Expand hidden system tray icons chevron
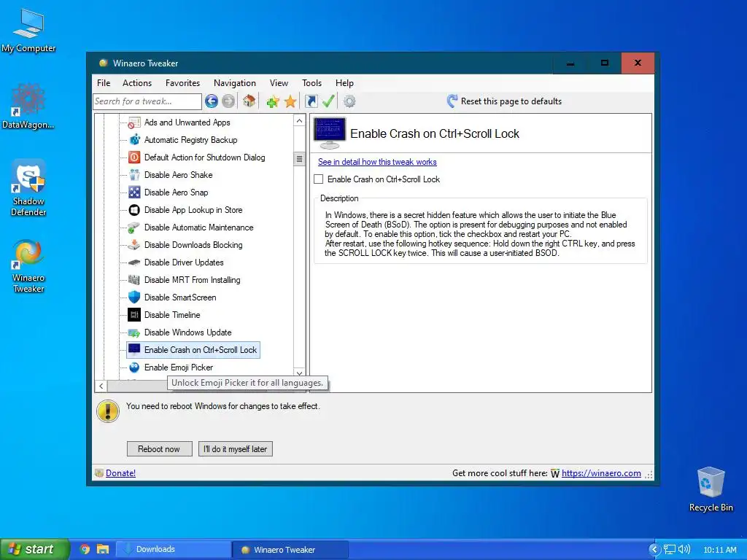The height and width of the screenshot is (560, 747). click(x=654, y=550)
